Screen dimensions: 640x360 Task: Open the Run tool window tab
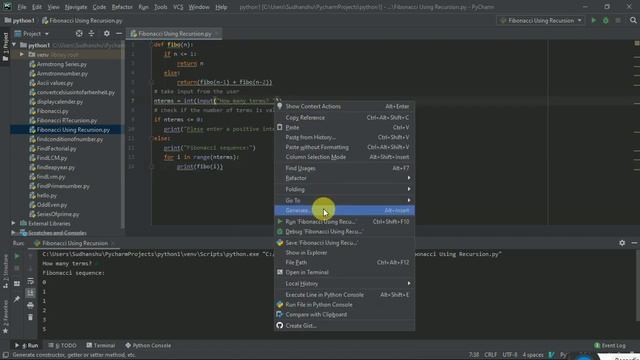[27, 345]
